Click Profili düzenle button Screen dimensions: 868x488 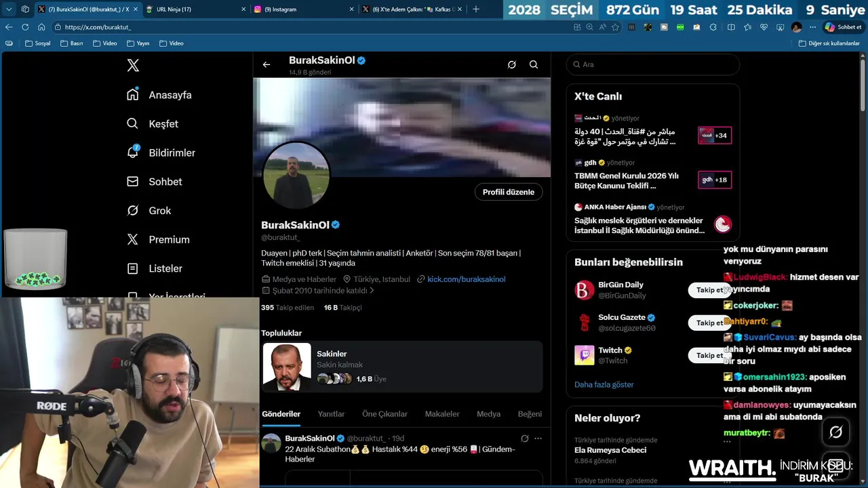(x=509, y=192)
